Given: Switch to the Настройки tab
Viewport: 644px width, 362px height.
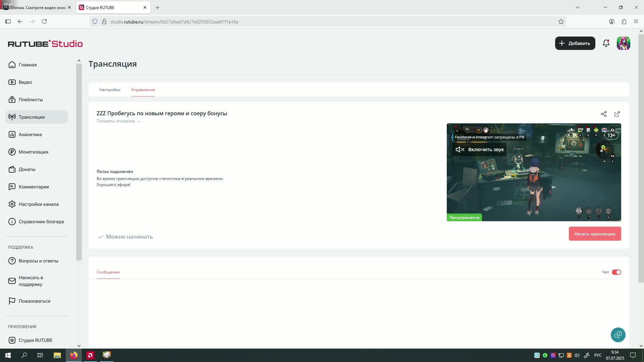Looking at the screenshot, I should click(x=110, y=90).
